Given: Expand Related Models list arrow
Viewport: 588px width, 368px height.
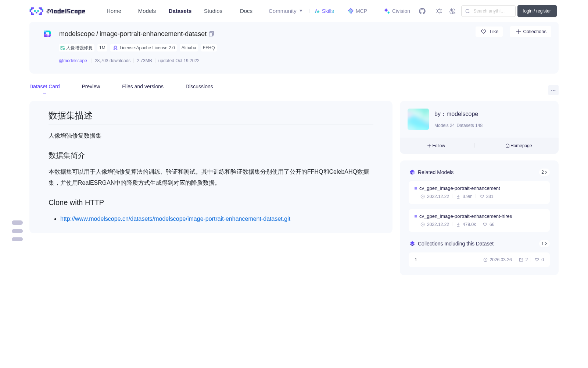Looking at the screenshot, I should point(544,172).
